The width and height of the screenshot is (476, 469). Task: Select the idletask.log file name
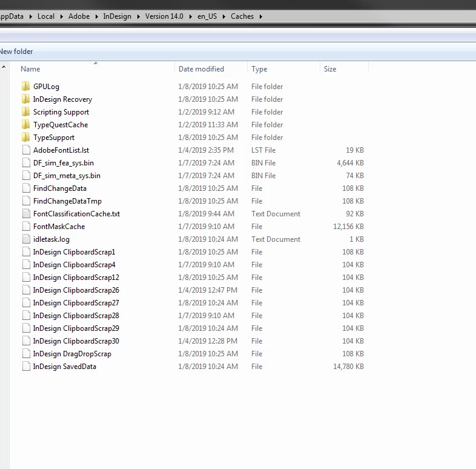(51, 239)
